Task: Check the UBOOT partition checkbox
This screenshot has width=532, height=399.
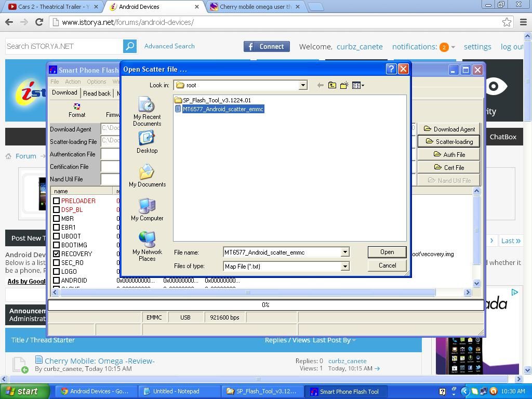Action: (x=56, y=236)
